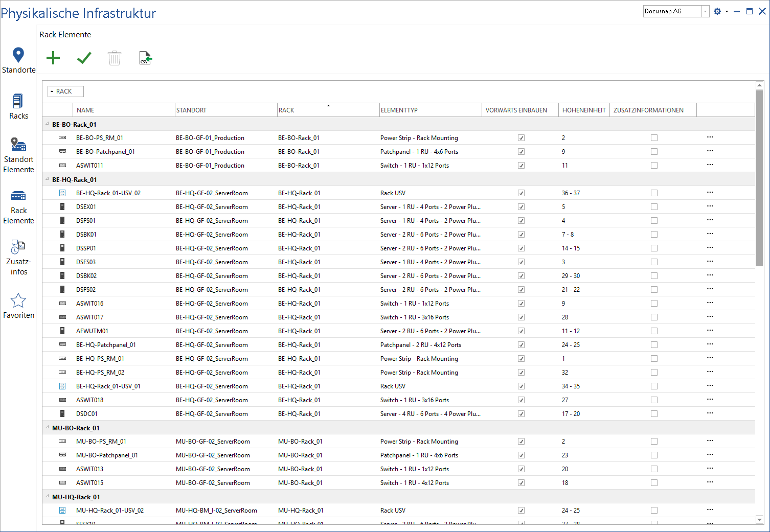The height and width of the screenshot is (532, 770).
Task: Click switch icon of ASWIT016 row
Action: (62, 303)
